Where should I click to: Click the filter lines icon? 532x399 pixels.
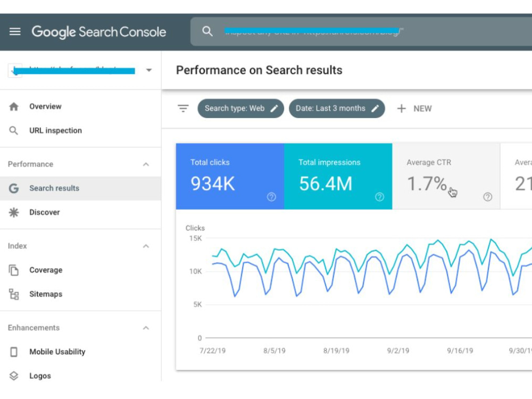click(x=183, y=109)
